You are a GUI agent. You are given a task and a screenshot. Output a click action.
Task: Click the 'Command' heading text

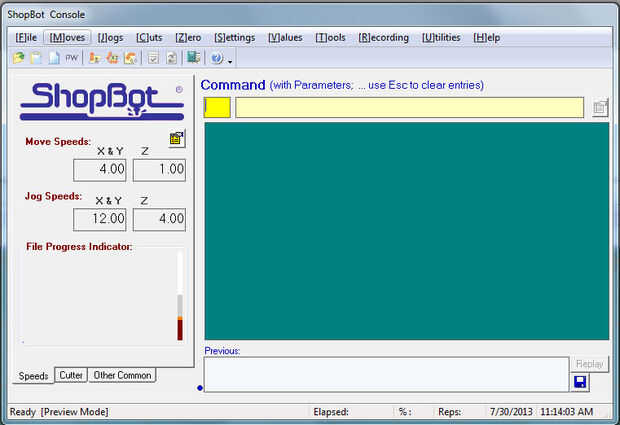(233, 85)
